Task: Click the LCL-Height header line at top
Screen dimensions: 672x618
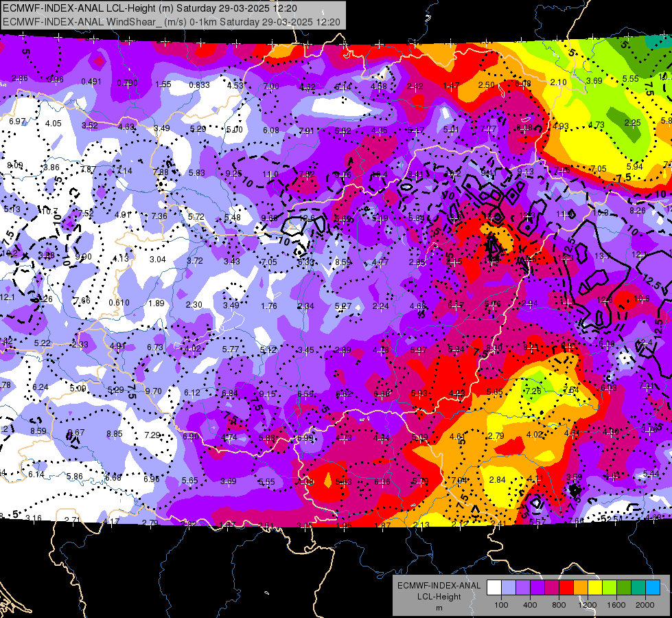Action: pos(150,8)
